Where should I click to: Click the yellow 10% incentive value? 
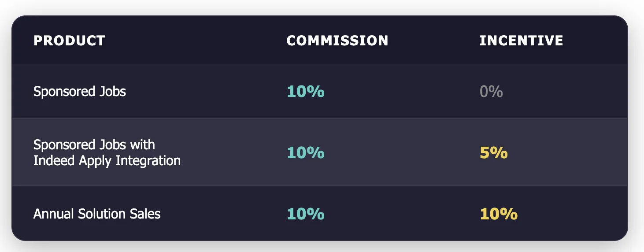[499, 214]
